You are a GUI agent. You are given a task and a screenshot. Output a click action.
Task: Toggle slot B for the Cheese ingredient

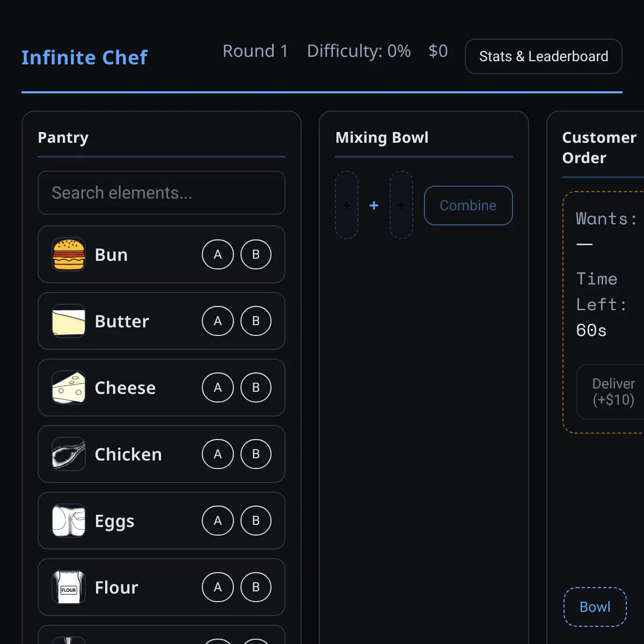[x=256, y=387]
